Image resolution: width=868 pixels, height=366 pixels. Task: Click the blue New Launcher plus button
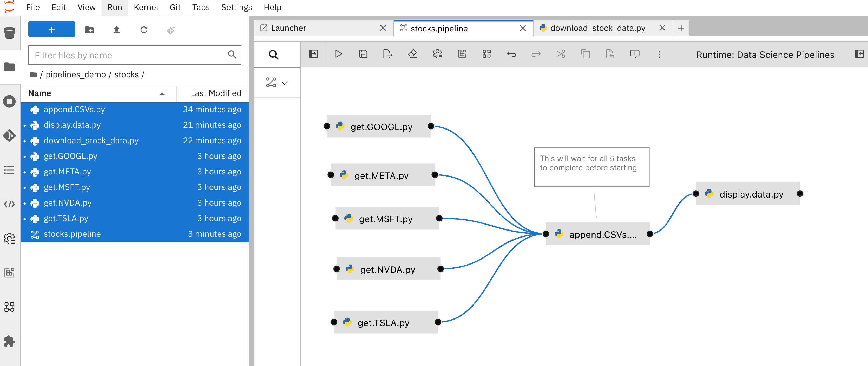click(x=51, y=30)
